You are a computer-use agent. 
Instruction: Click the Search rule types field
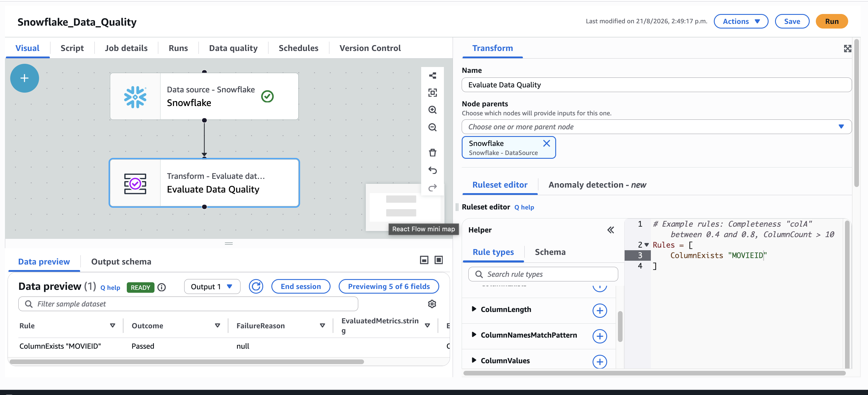click(x=543, y=274)
